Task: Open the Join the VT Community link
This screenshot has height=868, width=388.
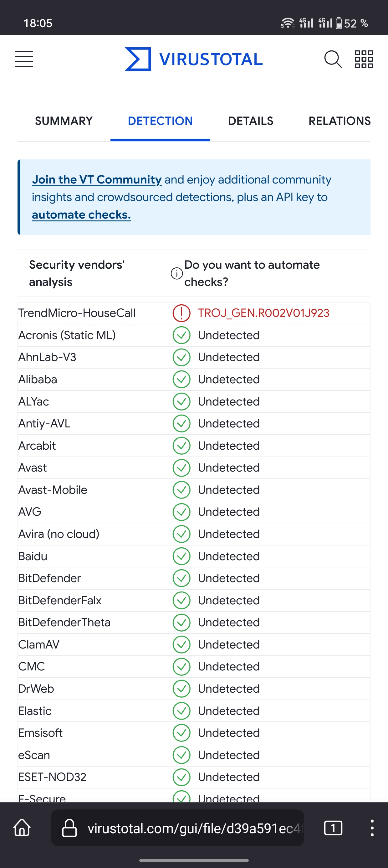Action: [x=97, y=179]
